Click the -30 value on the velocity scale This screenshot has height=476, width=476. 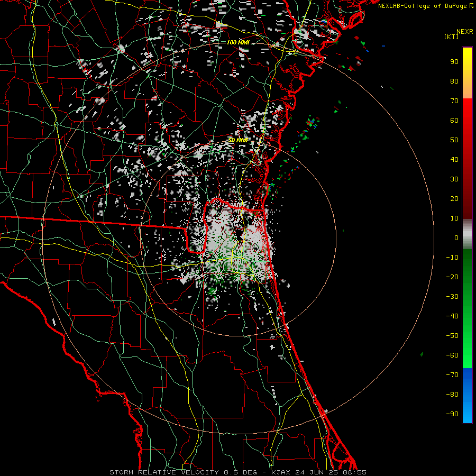point(452,297)
